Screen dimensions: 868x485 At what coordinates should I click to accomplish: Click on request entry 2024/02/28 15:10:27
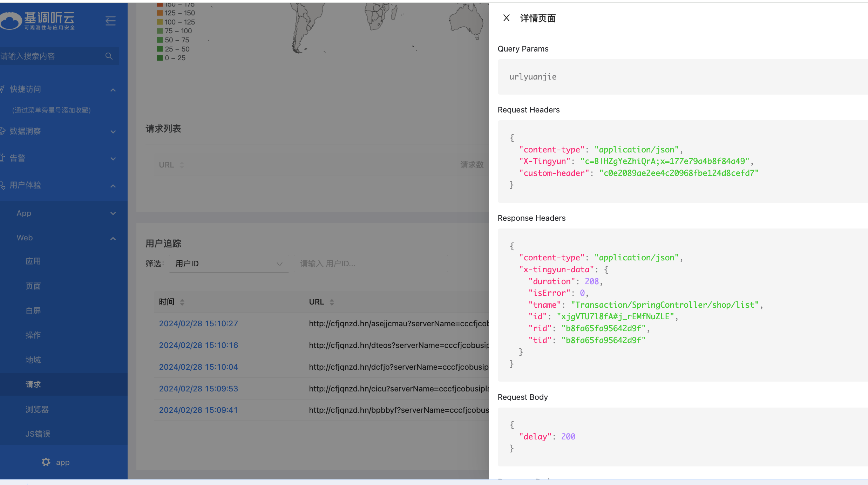(198, 323)
